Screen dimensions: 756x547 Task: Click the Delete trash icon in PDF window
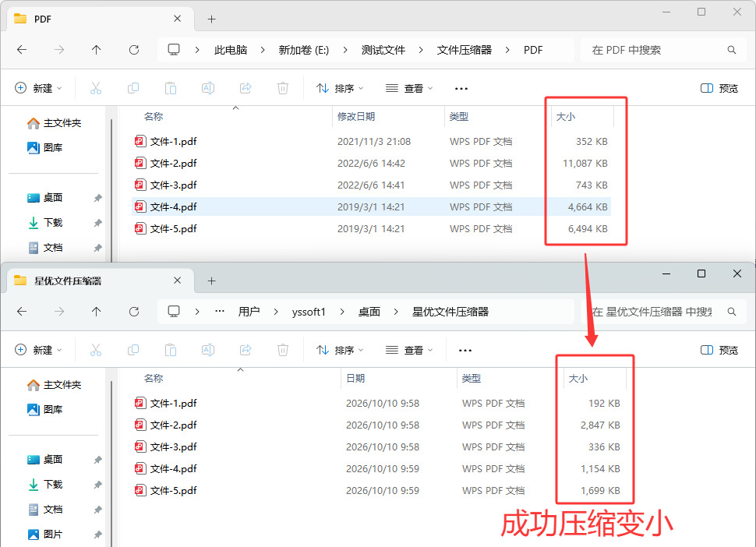283,88
